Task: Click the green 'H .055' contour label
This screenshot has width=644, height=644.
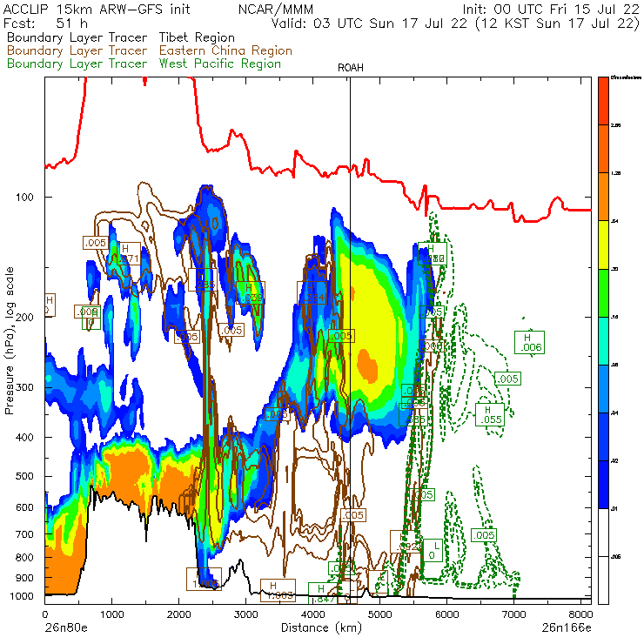Action: pos(490,415)
